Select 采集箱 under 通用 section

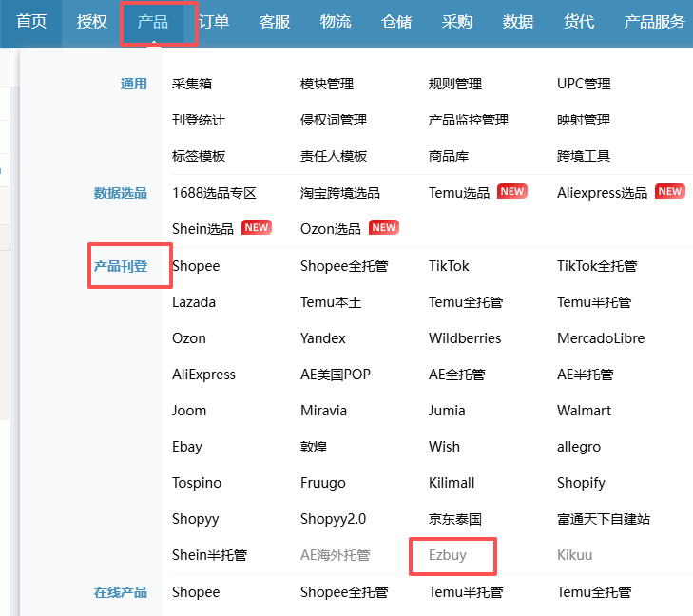point(192,84)
